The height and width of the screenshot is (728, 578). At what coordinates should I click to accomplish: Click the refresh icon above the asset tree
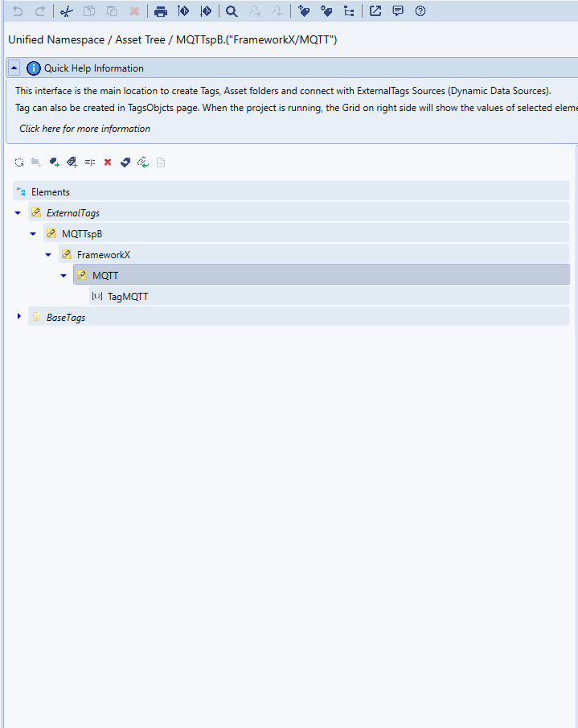tap(19, 162)
